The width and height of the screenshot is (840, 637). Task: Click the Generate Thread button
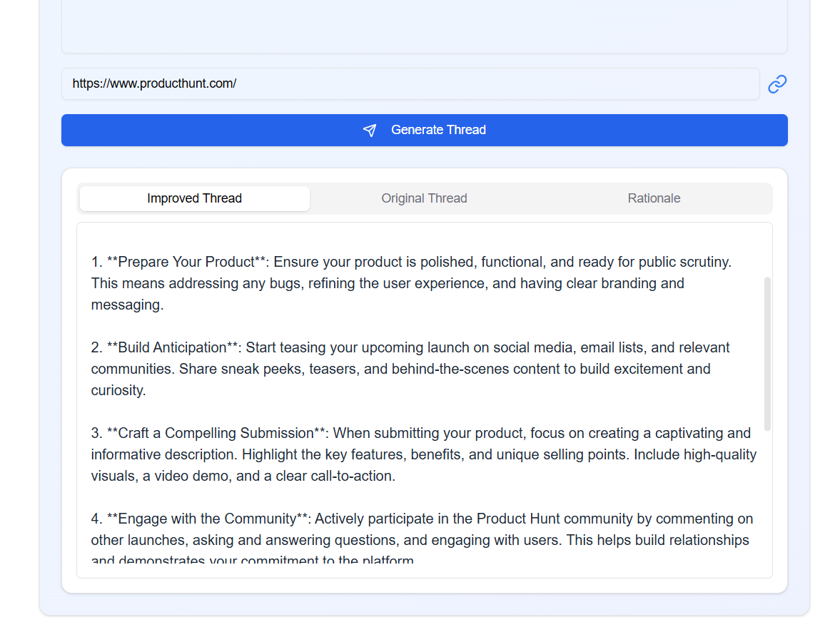[x=425, y=130]
